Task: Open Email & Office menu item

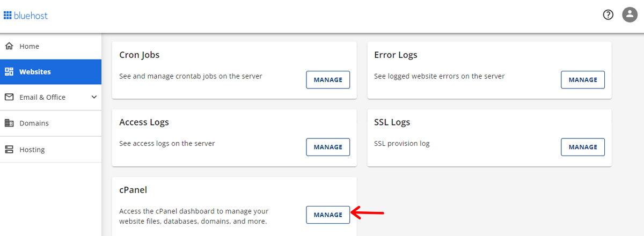Action: [x=50, y=97]
